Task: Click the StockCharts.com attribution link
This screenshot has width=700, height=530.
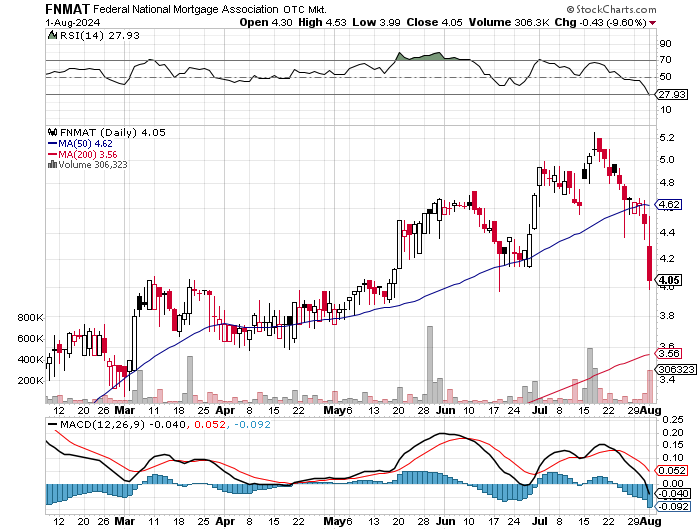Action: tap(612, 9)
